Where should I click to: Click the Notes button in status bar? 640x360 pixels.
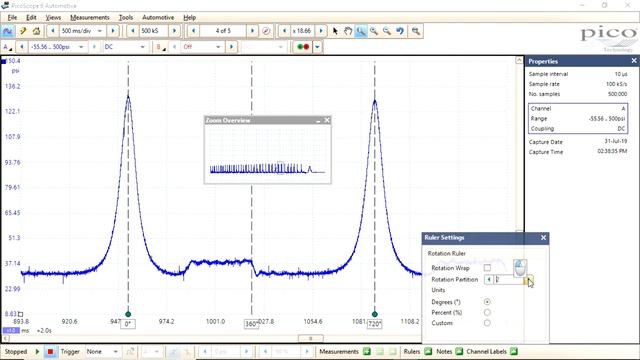[449, 351]
